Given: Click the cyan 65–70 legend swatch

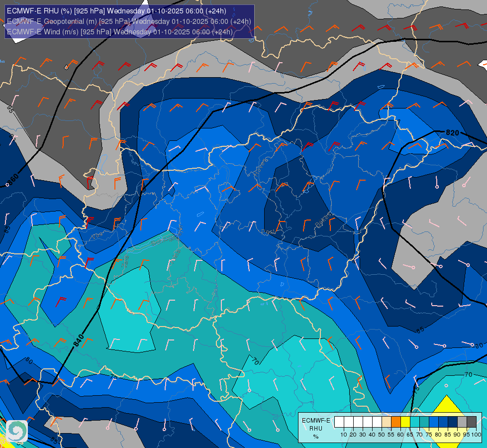Looking at the screenshot, I should coord(415,422).
